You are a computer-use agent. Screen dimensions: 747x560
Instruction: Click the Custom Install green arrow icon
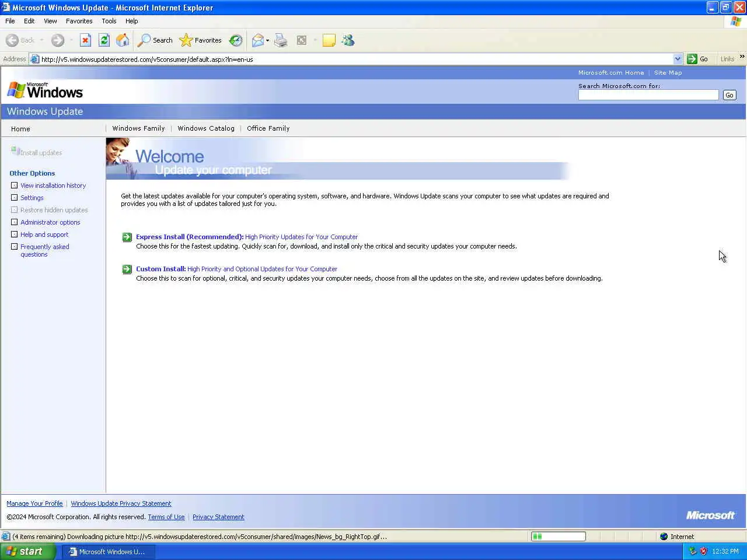(127, 269)
